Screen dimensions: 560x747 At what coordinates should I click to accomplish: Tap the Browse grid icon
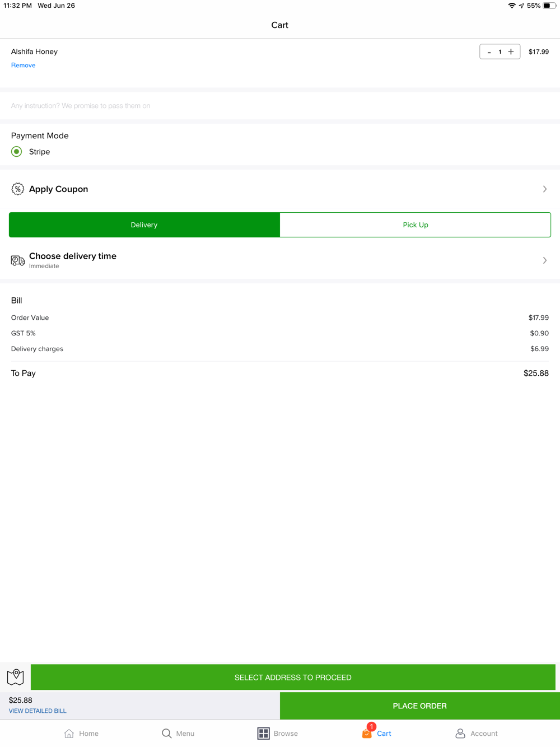[x=263, y=733]
